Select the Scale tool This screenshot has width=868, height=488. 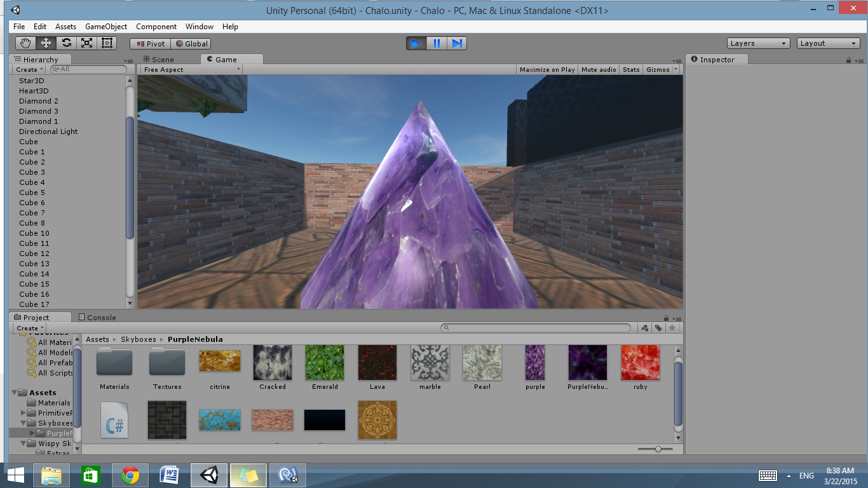coord(86,43)
